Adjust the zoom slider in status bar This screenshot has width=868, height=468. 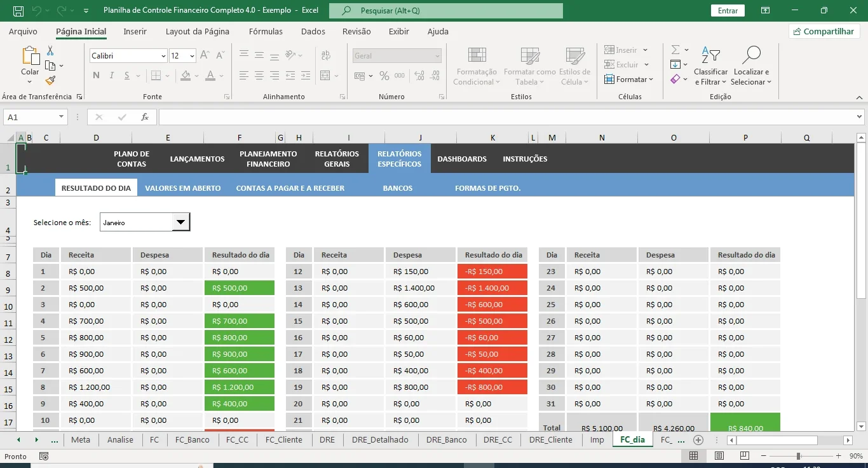(798, 456)
